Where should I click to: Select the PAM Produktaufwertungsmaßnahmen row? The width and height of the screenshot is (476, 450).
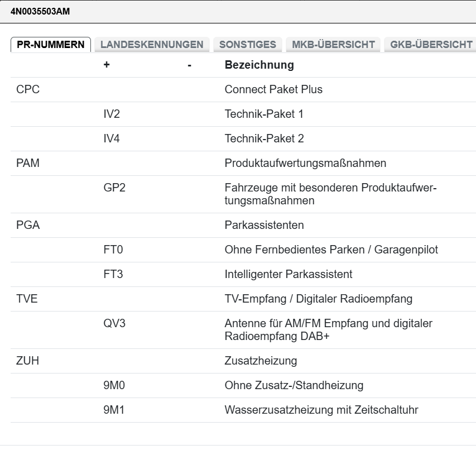(243, 164)
